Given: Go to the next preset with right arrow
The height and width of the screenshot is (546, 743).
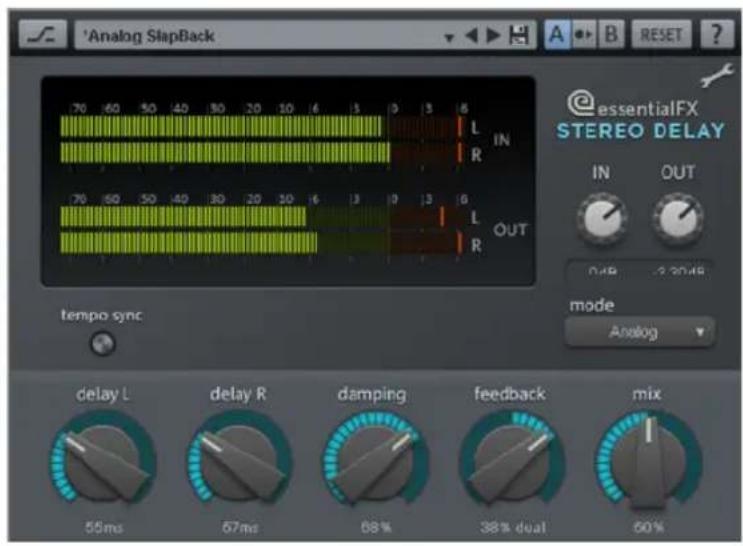Looking at the screenshot, I should coord(493,35).
